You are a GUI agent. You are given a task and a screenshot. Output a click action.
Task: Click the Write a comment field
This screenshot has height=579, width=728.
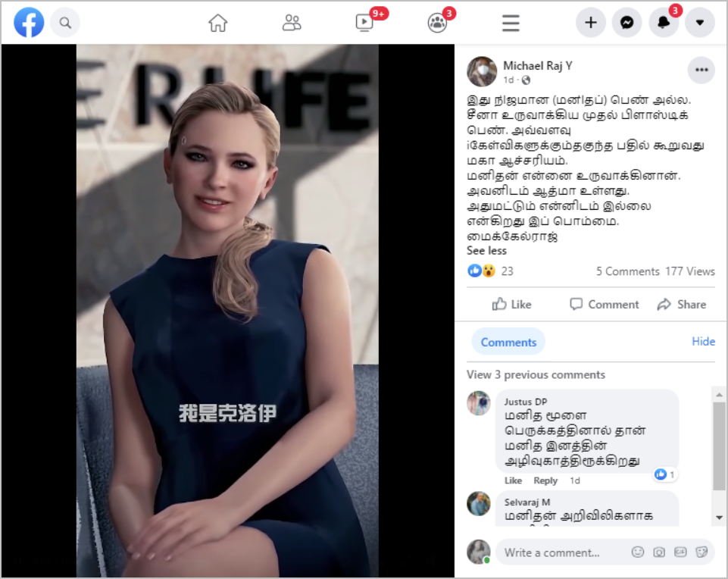tap(605, 552)
